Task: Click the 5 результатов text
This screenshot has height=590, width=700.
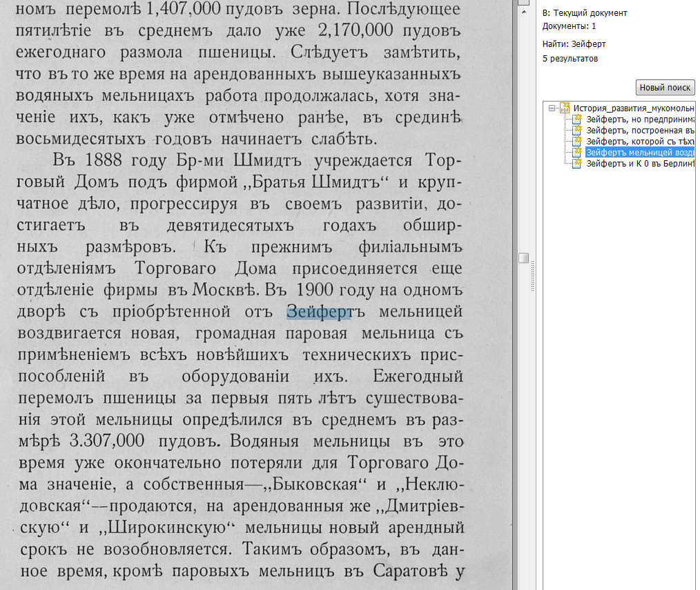Action: point(570,59)
